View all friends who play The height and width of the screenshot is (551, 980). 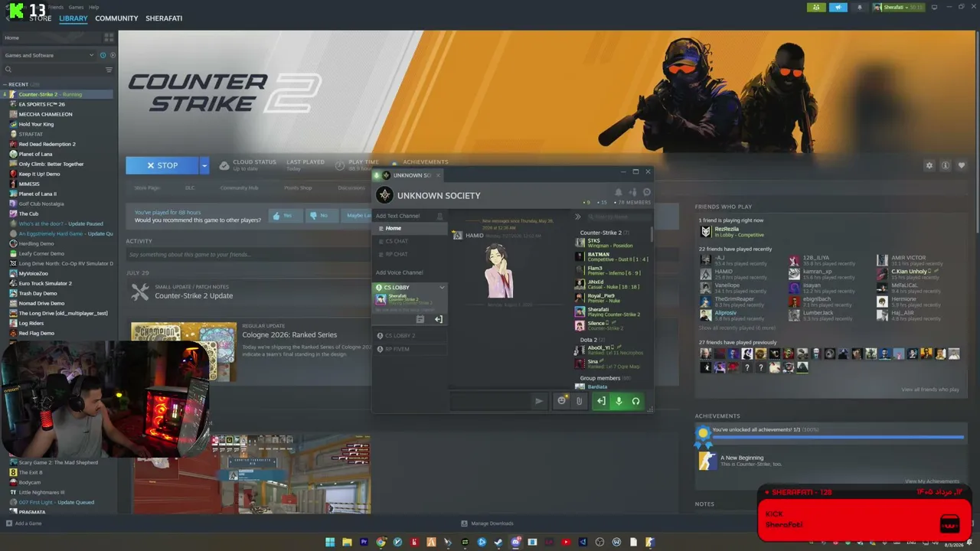[930, 390]
